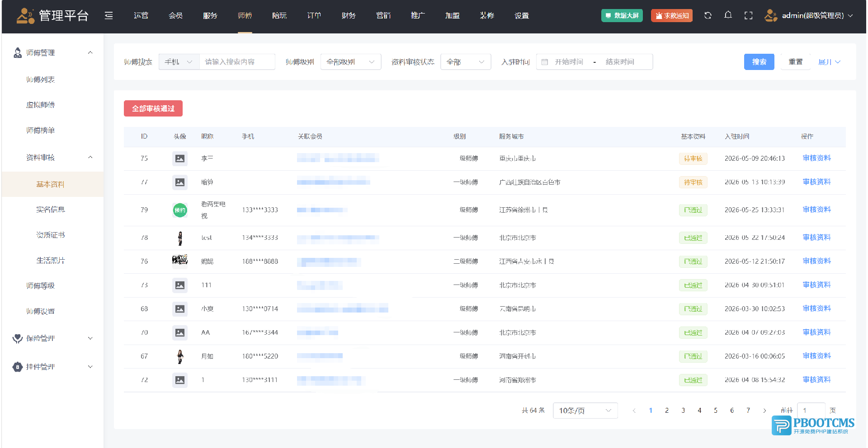The width and height of the screenshot is (868, 448).
Task: Collapse the sidebar with the menu fold icon
Action: tap(109, 16)
